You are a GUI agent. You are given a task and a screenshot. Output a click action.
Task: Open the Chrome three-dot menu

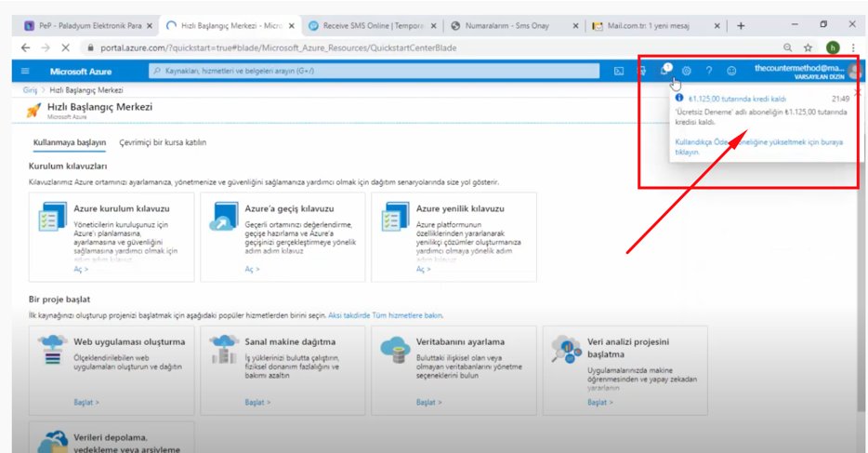coord(853,47)
